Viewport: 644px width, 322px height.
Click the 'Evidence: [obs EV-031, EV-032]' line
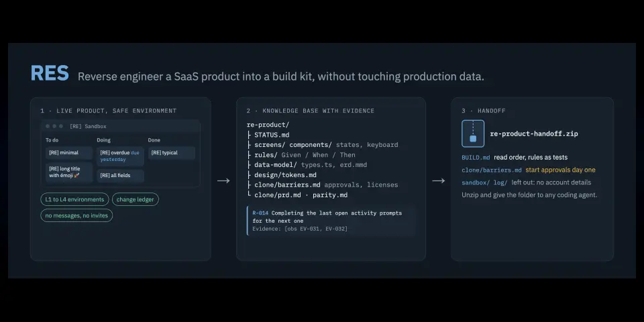[x=300, y=229]
